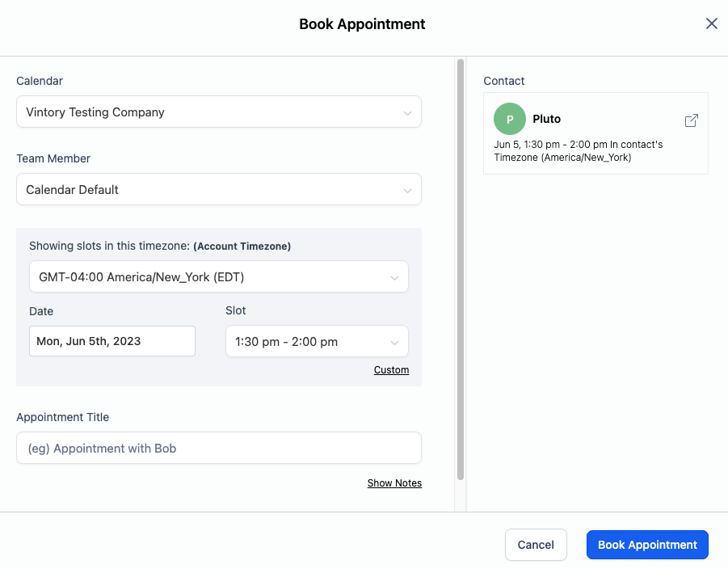
Task: Open Pluto's contact in new window icon
Action: [691, 120]
